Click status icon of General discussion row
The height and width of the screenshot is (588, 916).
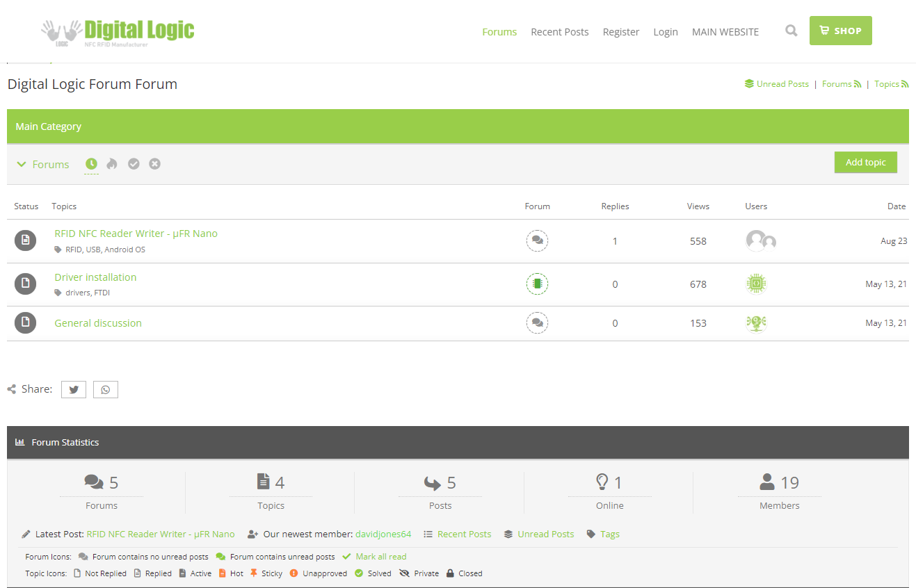point(25,322)
